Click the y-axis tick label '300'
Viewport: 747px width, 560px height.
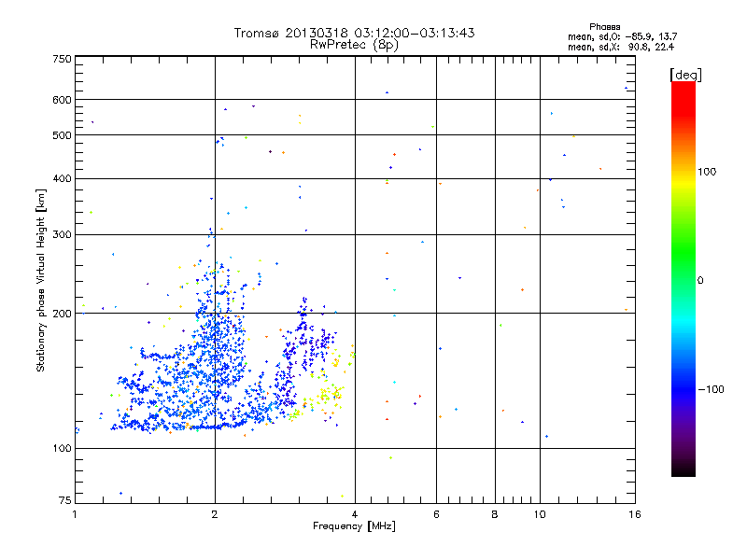[x=62, y=235]
